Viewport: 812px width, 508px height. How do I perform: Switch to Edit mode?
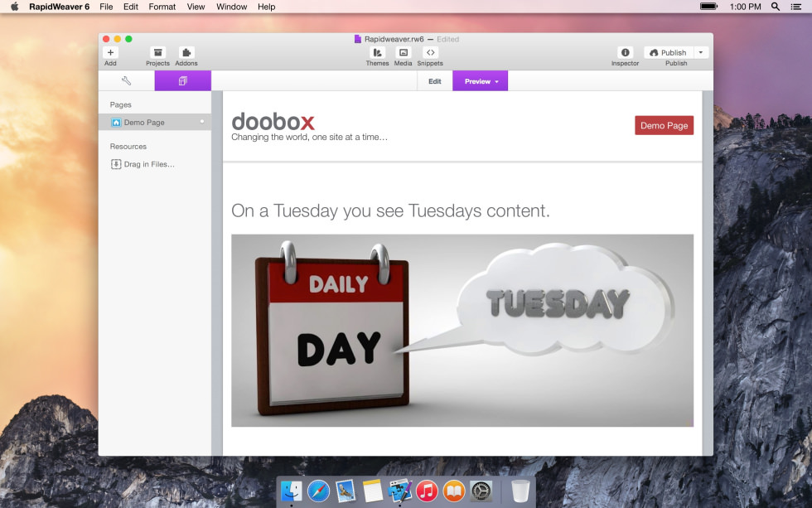434,81
